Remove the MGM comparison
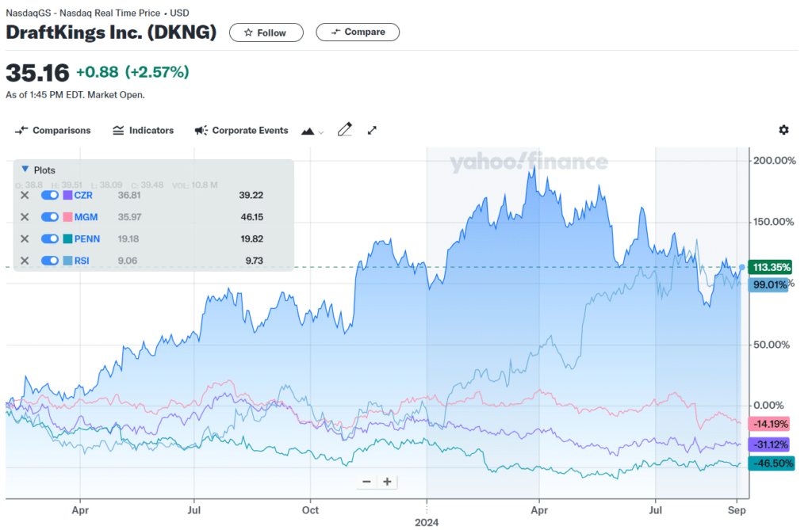The height and width of the screenshot is (530, 812). 25,217
